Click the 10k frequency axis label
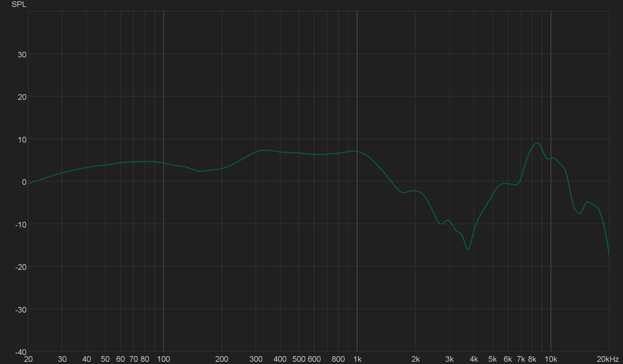This screenshot has height=364, width=623. click(x=551, y=359)
